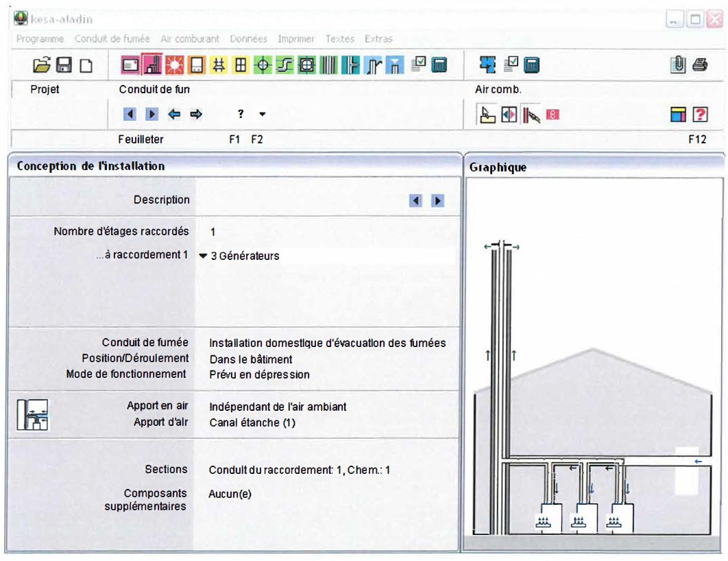
Task: Open a project with the folder icon
Action: [x=43, y=65]
